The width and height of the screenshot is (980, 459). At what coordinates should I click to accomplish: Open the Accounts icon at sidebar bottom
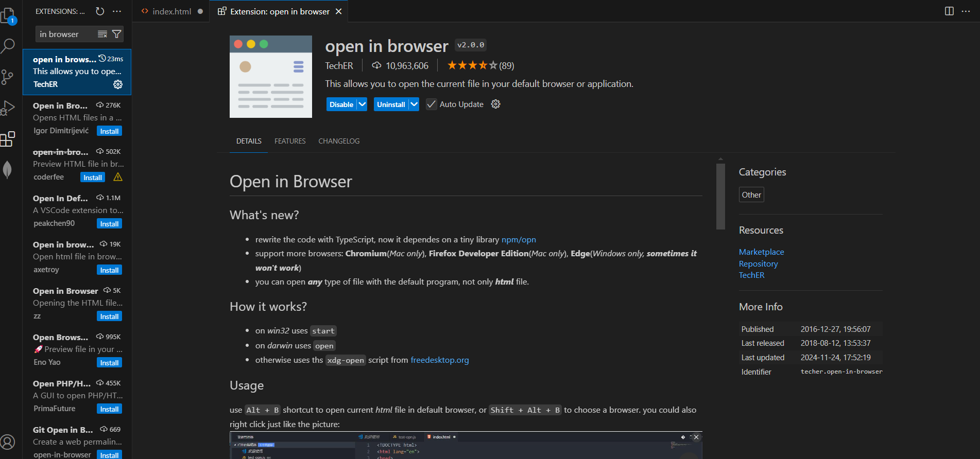pos(8,442)
